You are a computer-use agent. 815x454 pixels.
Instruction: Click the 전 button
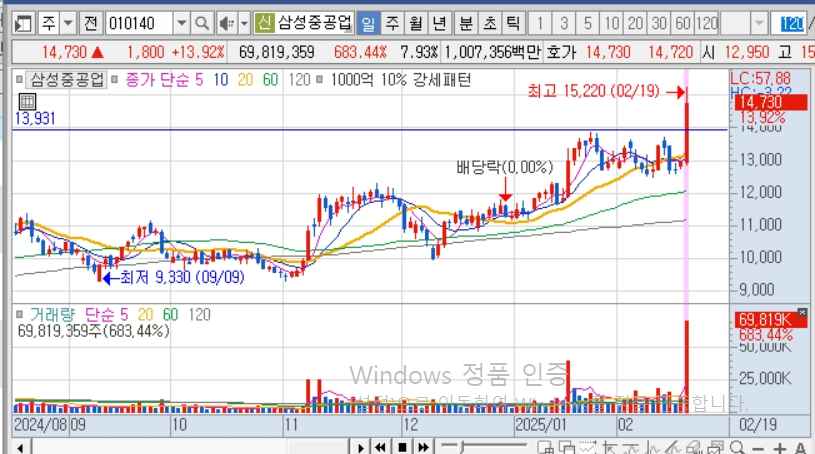90,23
